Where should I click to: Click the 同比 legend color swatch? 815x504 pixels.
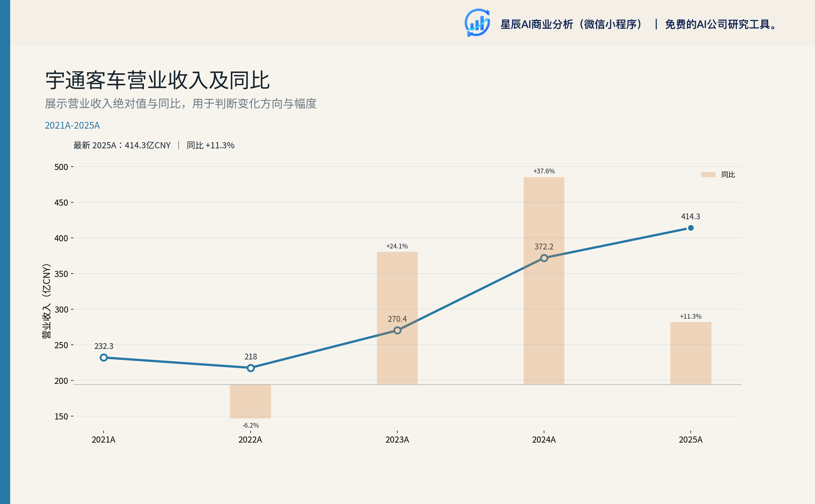708,174
